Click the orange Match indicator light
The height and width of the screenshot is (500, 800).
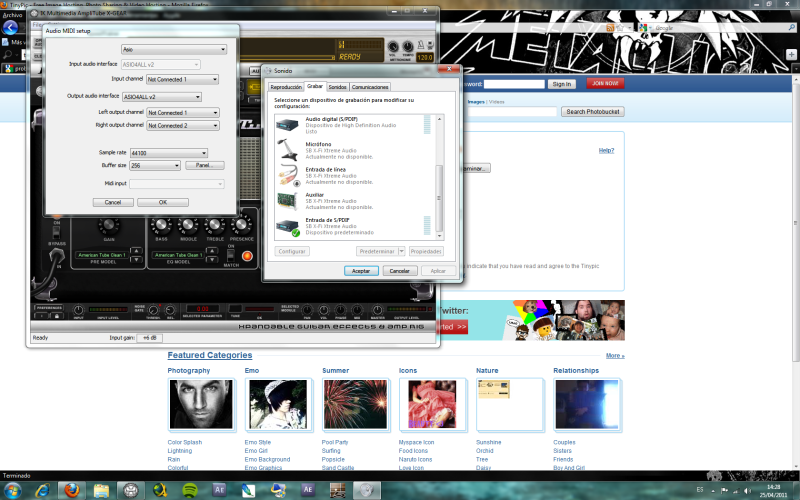tap(247, 256)
